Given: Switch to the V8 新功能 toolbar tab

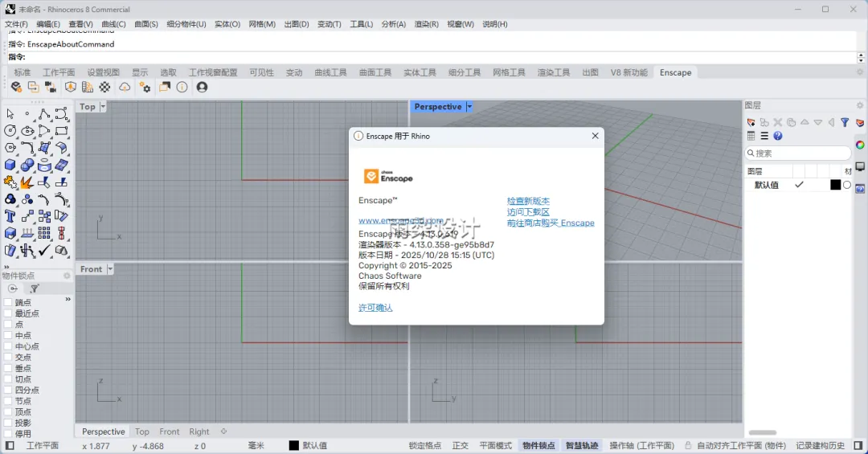Looking at the screenshot, I should [628, 72].
